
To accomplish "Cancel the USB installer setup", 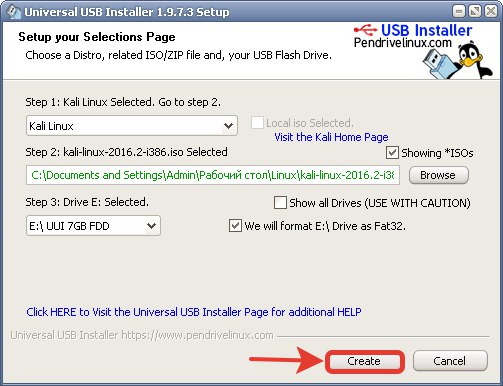I will point(450,361).
